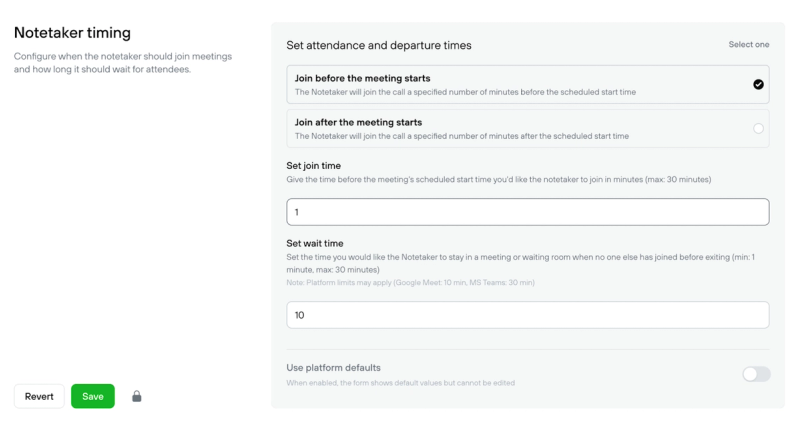Click the "Use platform defaults" label
The image size is (800, 426).
click(x=333, y=367)
